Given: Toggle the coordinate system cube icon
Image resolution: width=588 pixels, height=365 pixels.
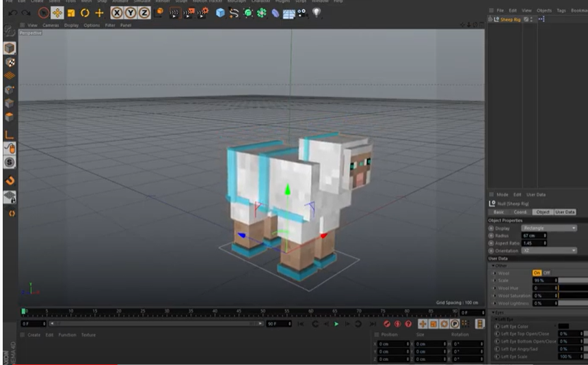Looking at the screenshot, I should click(x=159, y=12).
